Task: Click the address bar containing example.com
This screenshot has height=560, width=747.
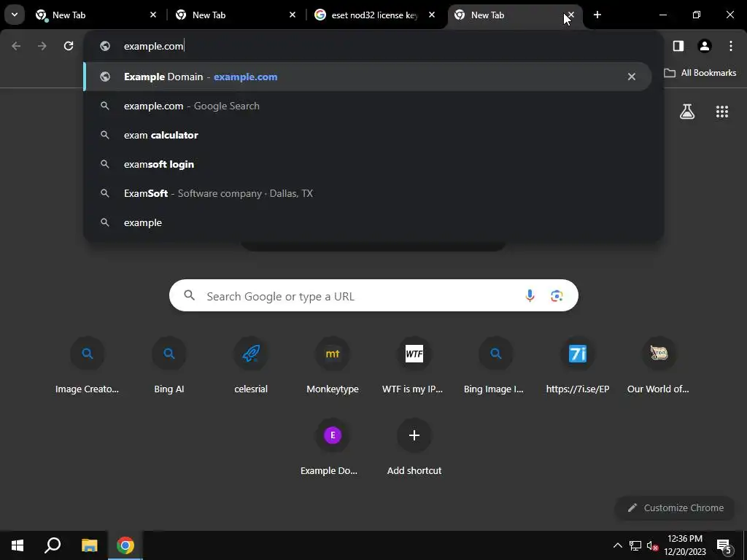Action: [x=373, y=46]
